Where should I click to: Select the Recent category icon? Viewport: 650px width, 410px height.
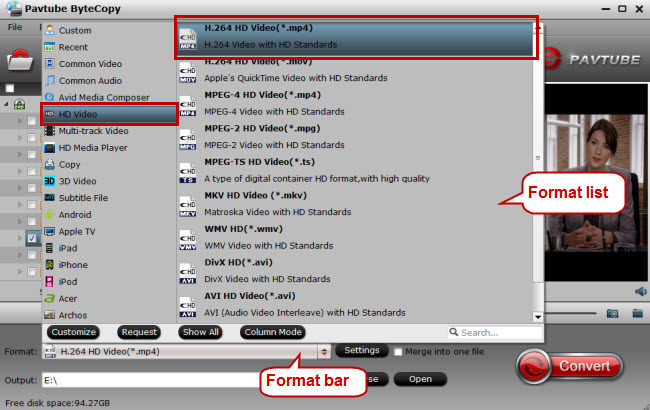[x=50, y=47]
